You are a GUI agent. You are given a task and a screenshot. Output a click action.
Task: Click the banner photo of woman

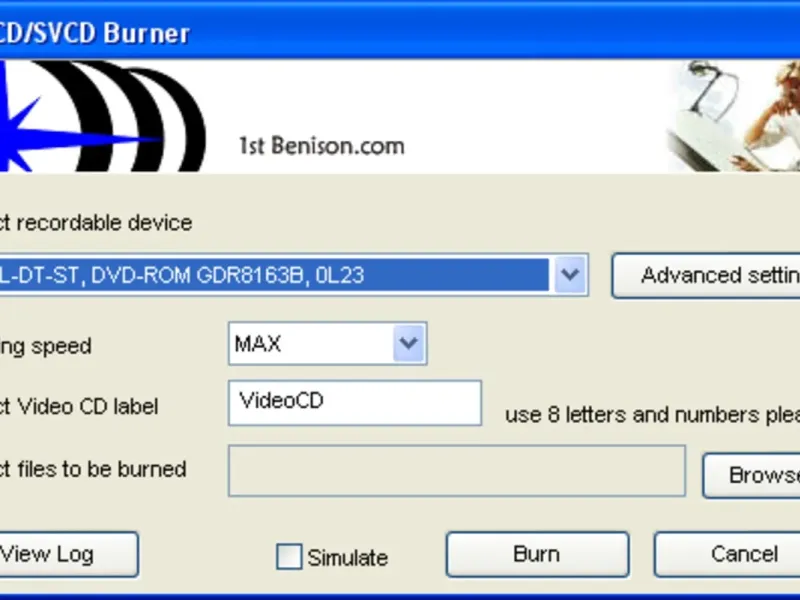[x=734, y=116]
